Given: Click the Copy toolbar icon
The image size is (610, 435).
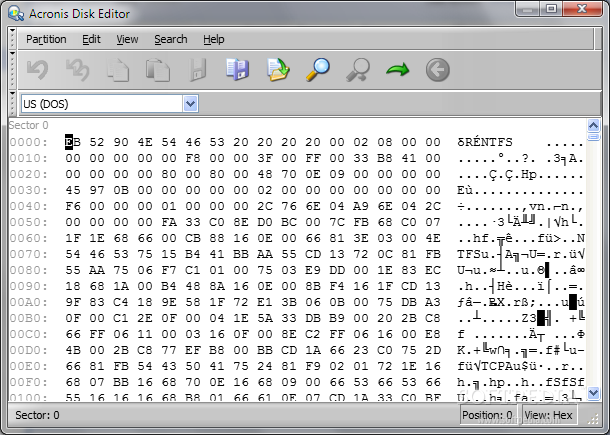Looking at the screenshot, I should 118,70.
